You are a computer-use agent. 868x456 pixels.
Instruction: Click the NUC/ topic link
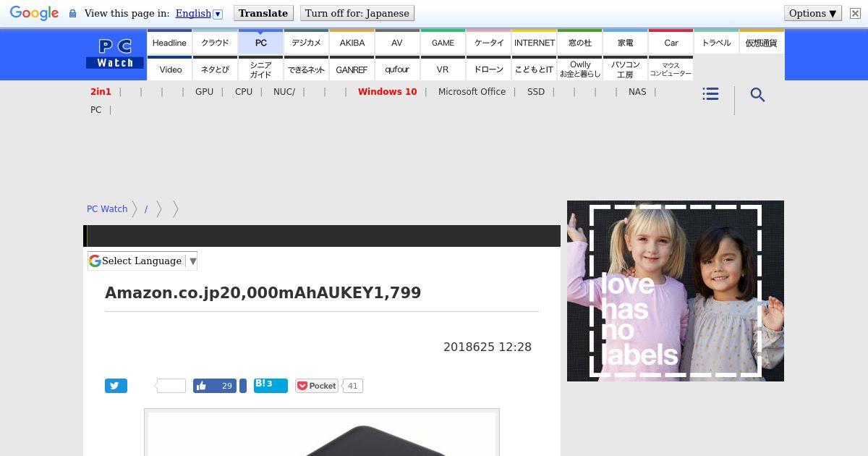(284, 91)
